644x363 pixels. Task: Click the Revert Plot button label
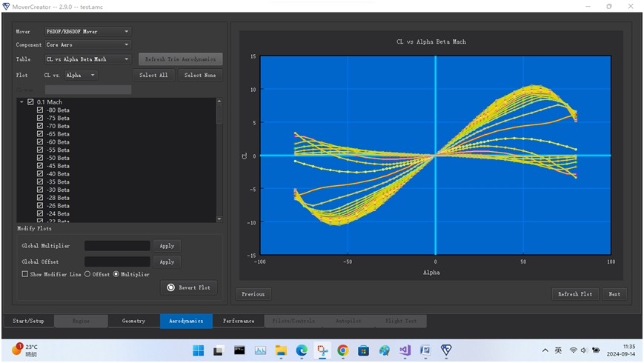[x=194, y=287]
